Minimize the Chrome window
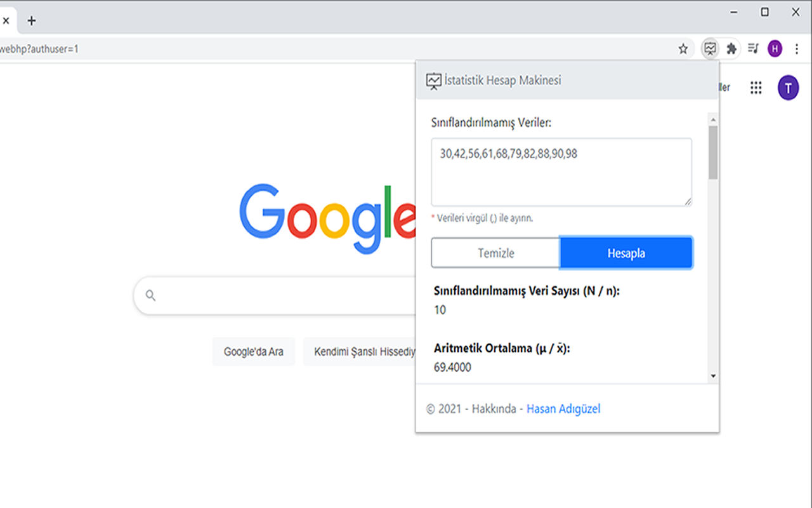This screenshot has height=508, width=812. (734, 12)
